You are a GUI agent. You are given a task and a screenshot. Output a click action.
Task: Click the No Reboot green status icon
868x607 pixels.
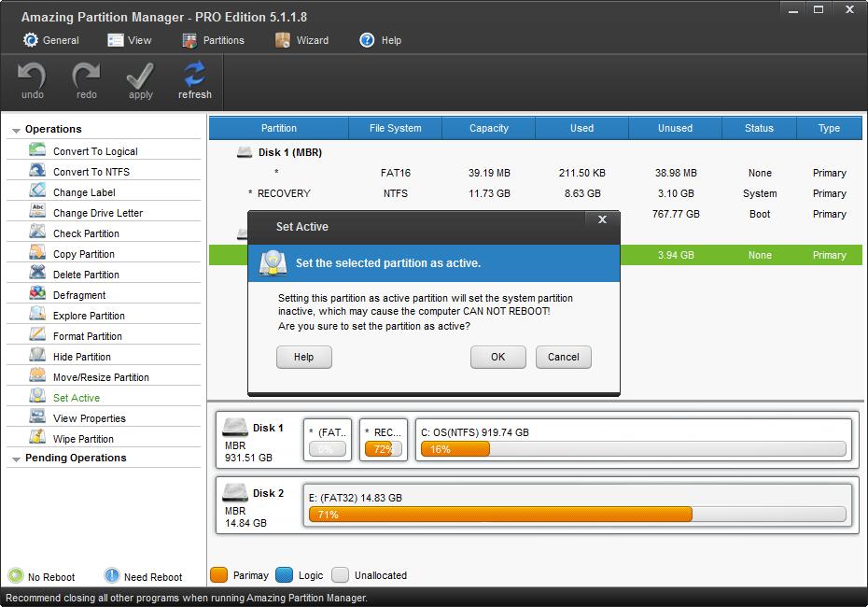(x=16, y=576)
